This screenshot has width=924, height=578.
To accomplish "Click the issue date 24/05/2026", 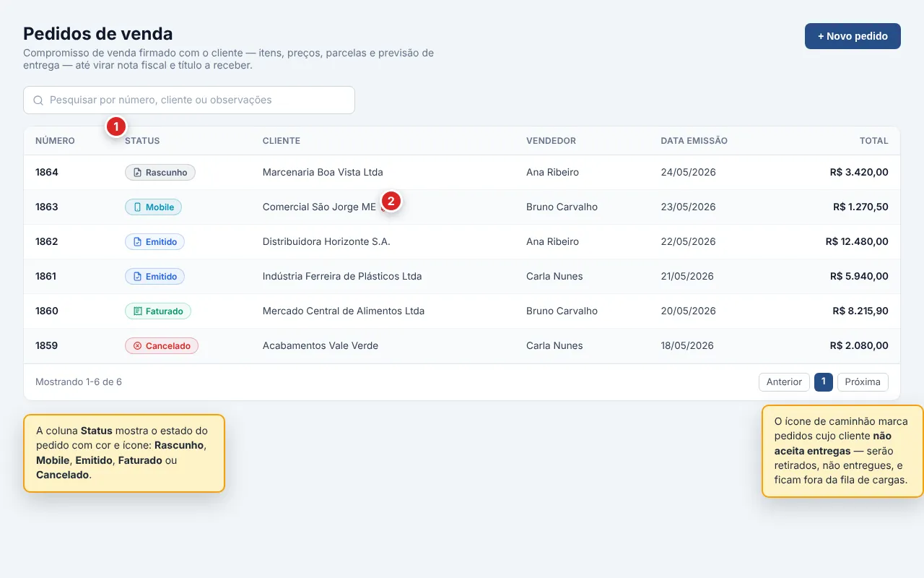I will click(x=688, y=173).
